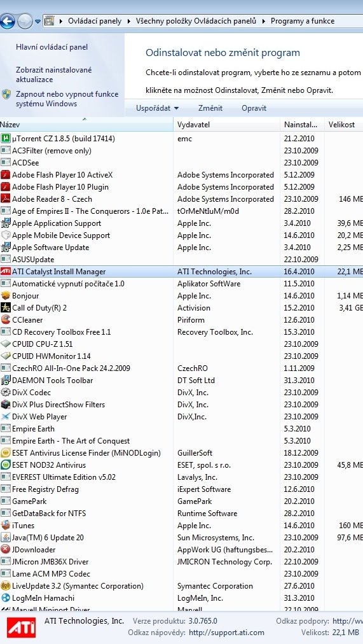
Task: Open recent pages dropdown next to Forward
Action: 38,21
